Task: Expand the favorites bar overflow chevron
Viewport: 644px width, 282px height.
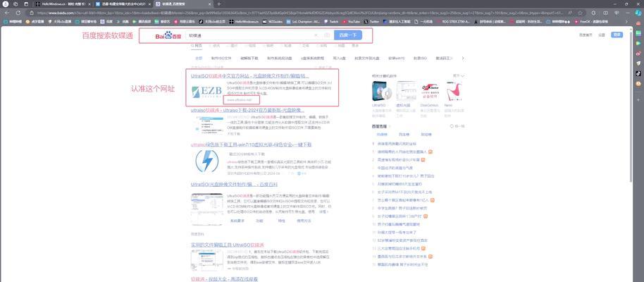Action: point(626,21)
